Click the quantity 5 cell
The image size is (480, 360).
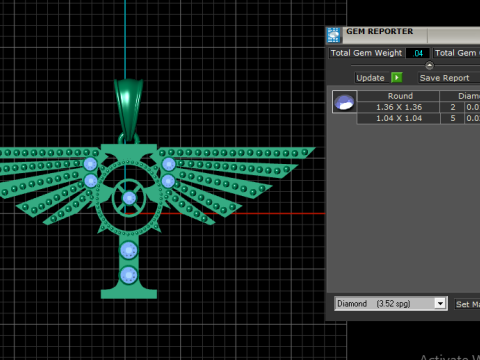tap(452, 118)
